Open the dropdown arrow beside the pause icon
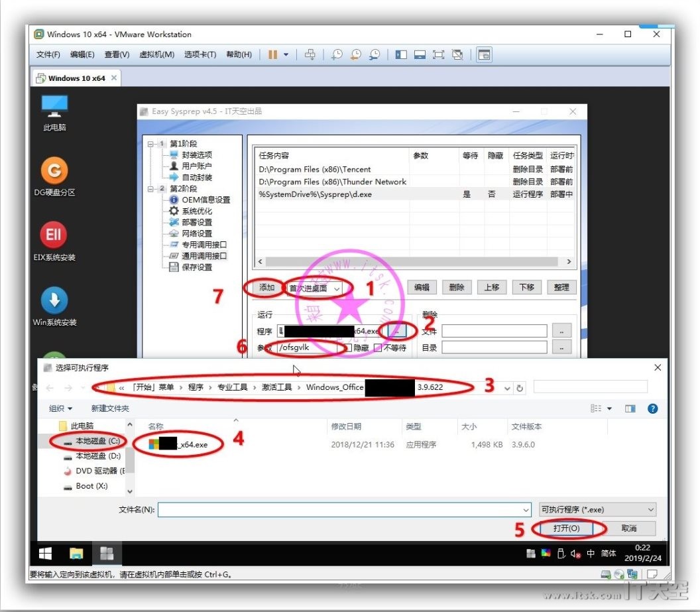 (x=286, y=54)
